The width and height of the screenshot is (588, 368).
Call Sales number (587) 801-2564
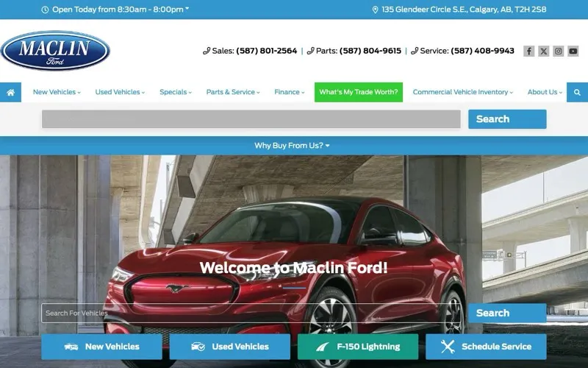(267, 51)
